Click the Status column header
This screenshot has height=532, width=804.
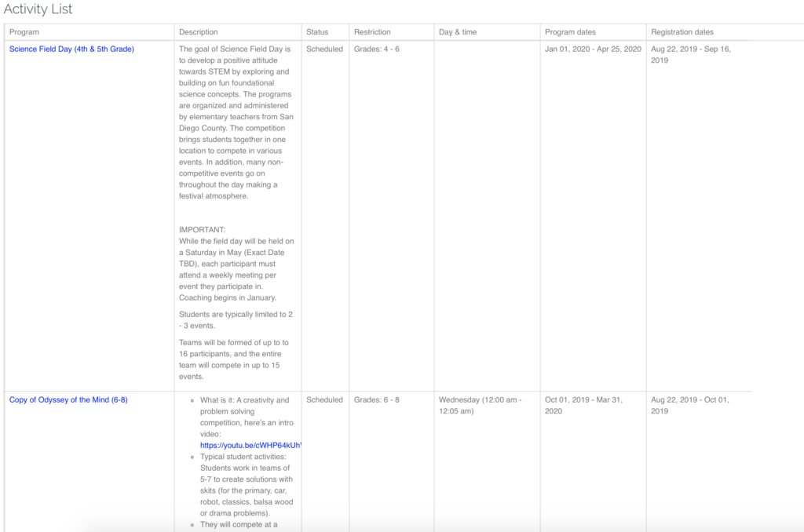(x=317, y=31)
